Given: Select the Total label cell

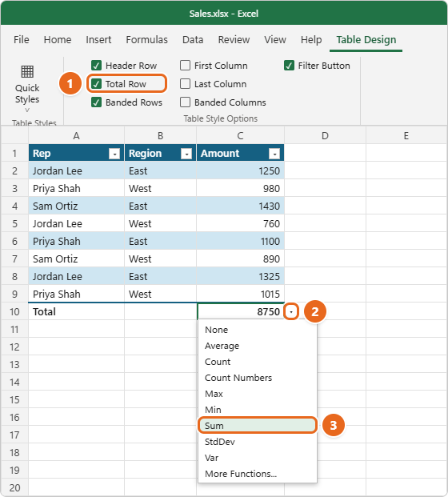Looking at the screenshot, I should [x=76, y=312].
